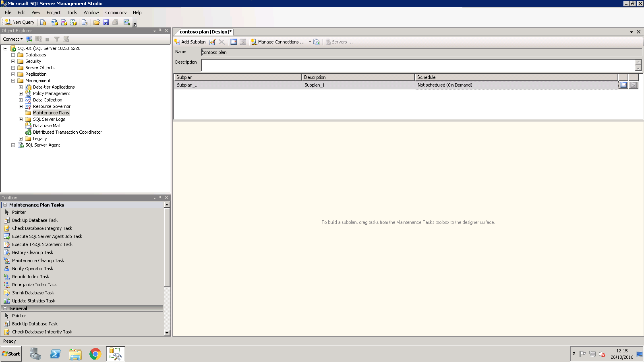Open Activity Monitor from the toolbar
The image size is (644, 362).
tap(127, 23)
